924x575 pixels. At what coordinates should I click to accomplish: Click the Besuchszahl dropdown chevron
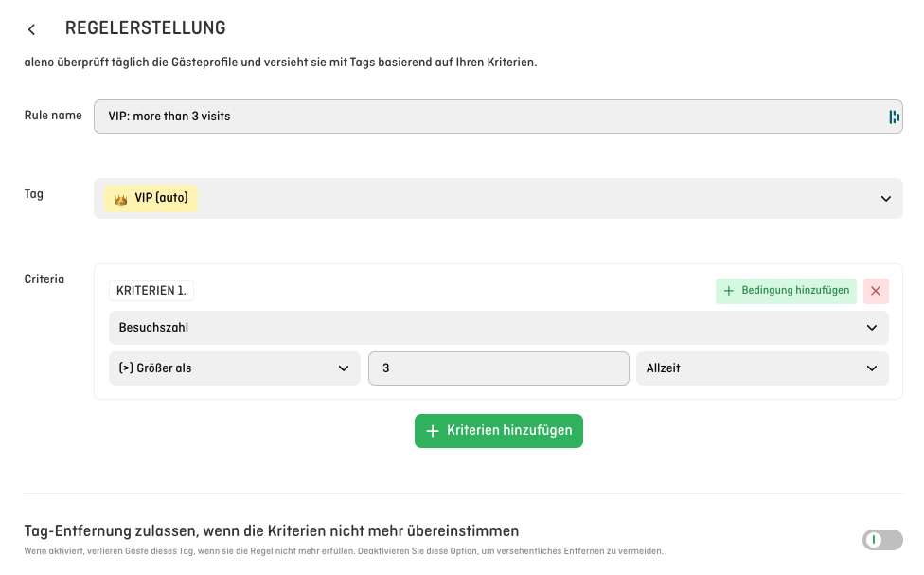pos(872,328)
